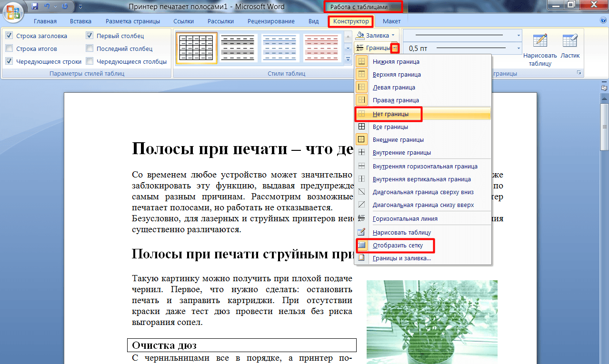The height and width of the screenshot is (364, 609).
Task: Select the gray banded table style thumbnail
Action: (239, 49)
